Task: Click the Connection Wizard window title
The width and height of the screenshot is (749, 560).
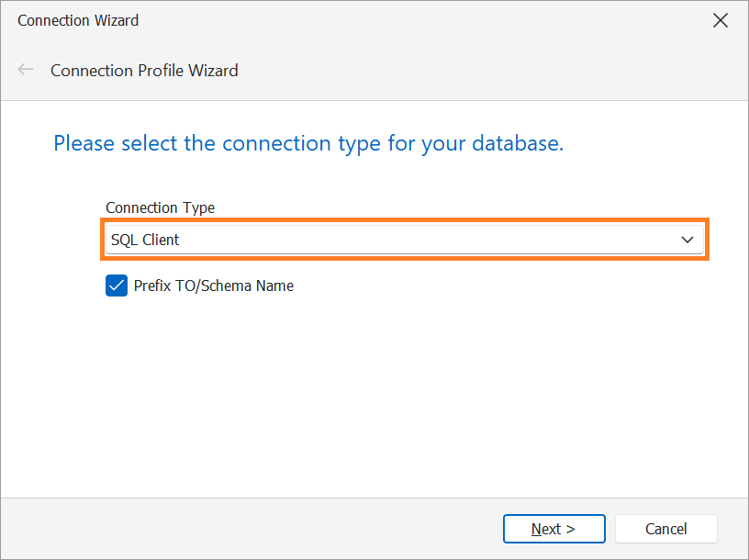Action: tap(78, 20)
